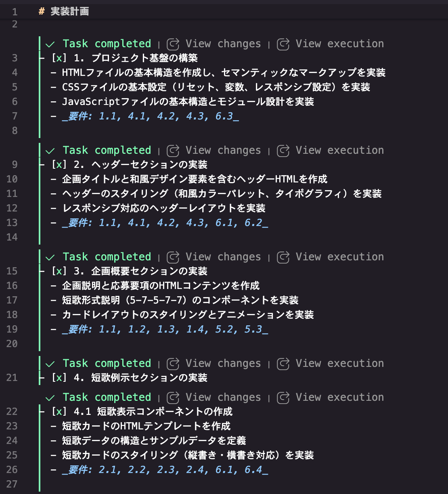Click View execution text above task 4 短歌例示

point(340,364)
